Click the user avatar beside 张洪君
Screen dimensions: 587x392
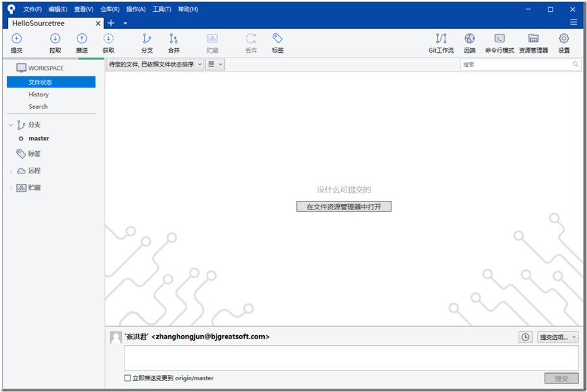click(115, 337)
